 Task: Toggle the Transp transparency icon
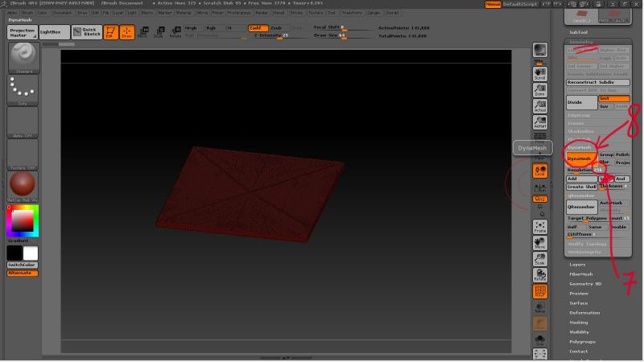tap(539, 307)
